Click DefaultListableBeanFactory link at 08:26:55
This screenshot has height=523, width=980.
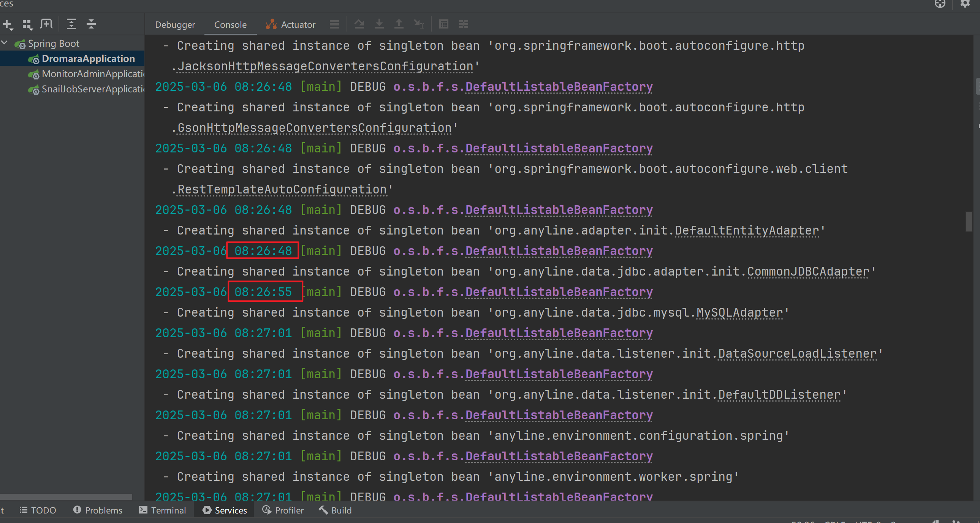pos(559,292)
